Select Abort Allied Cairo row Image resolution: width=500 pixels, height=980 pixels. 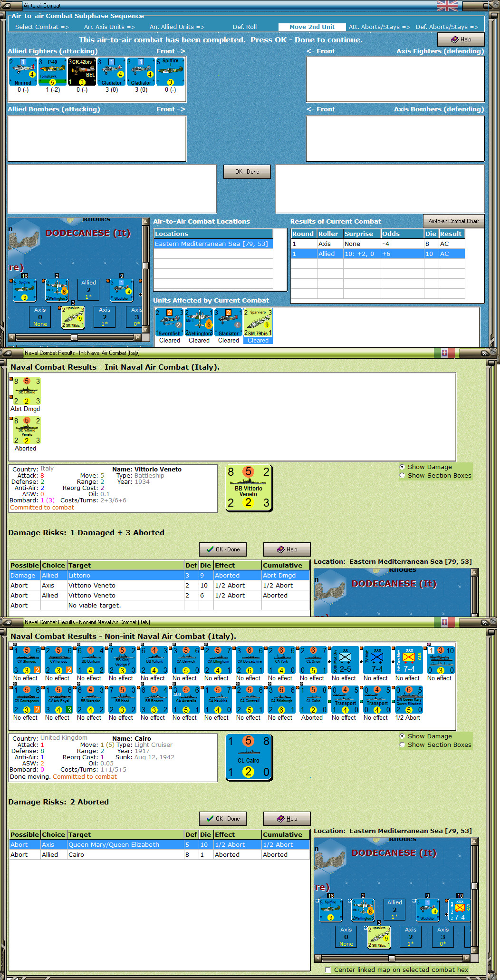click(x=160, y=855)
